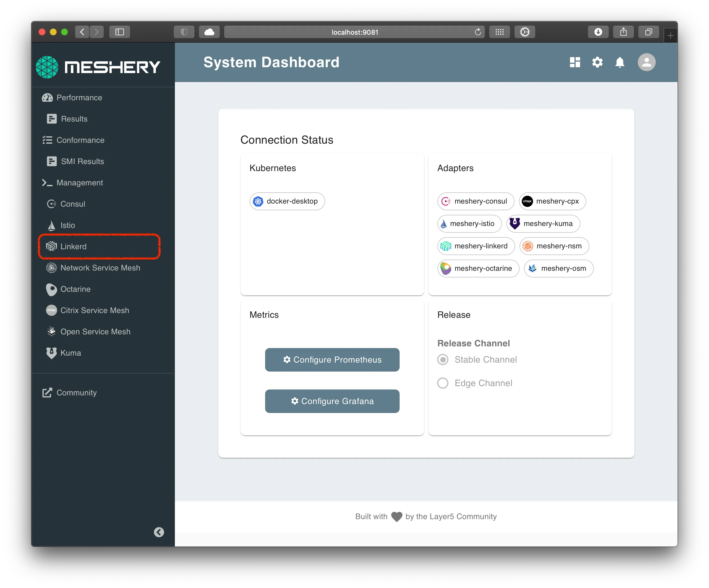Viewport: 709px width, 588px height.
Task: Open the dashboard grid icon in header
Action: pos(575,62)
